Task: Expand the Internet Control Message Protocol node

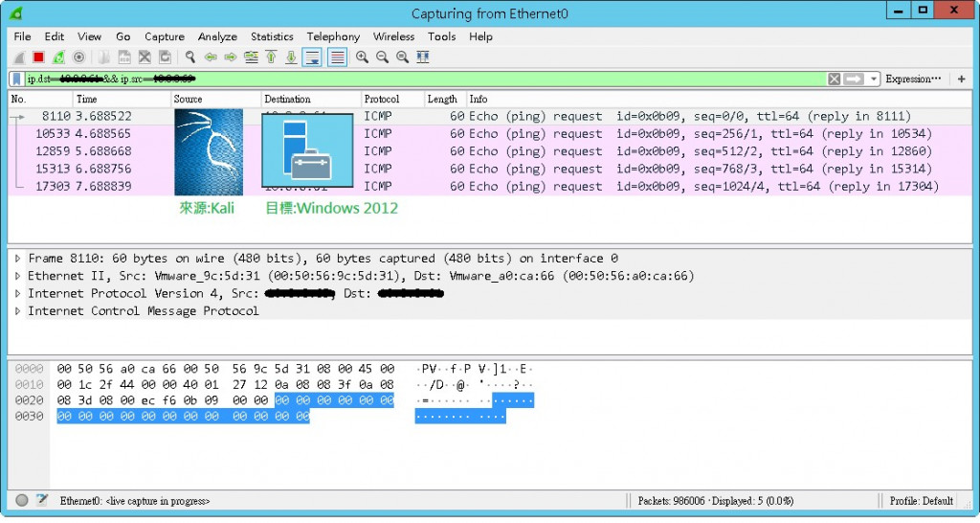Action: coord(17,311)
